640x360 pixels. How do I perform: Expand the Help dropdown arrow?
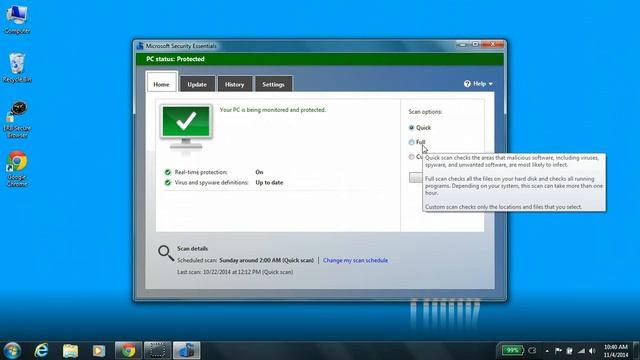(491, 84)
